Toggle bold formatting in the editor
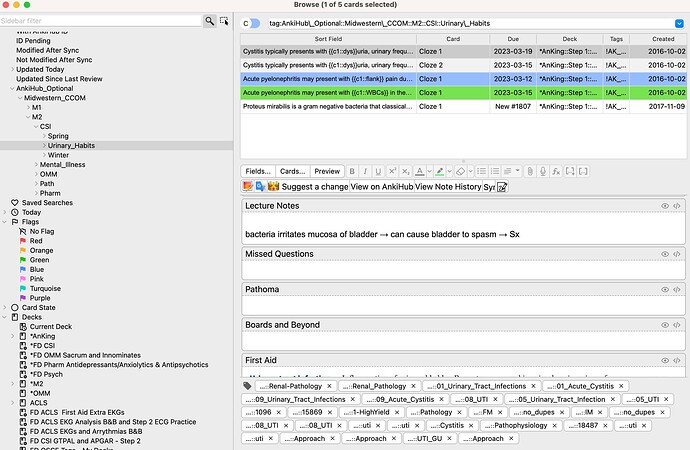Screen dimensions: 690x450 [352, 172]
